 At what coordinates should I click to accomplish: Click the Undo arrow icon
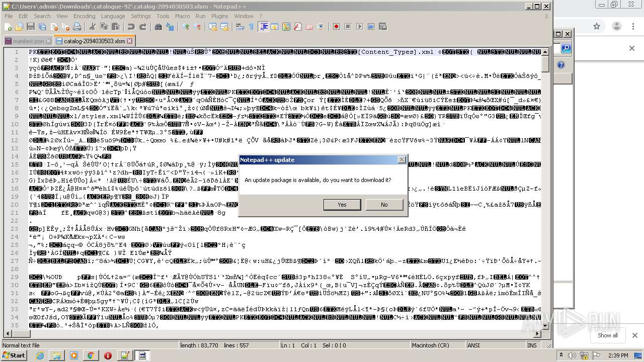pos(131,27)
